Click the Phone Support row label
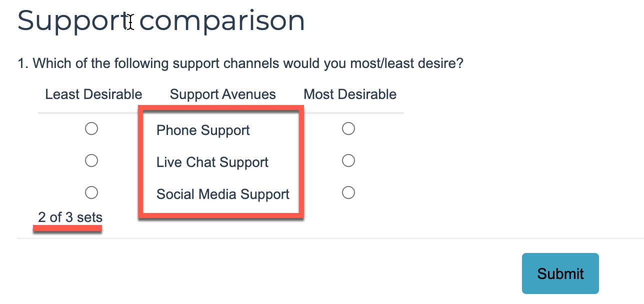Screen dimensions: 644x304 point(203,130)
